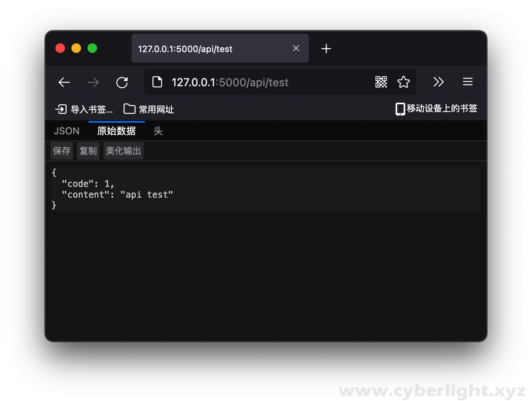Click the forward navigation arrow
This screenshot has width=532, height=401.
(93, 83)
